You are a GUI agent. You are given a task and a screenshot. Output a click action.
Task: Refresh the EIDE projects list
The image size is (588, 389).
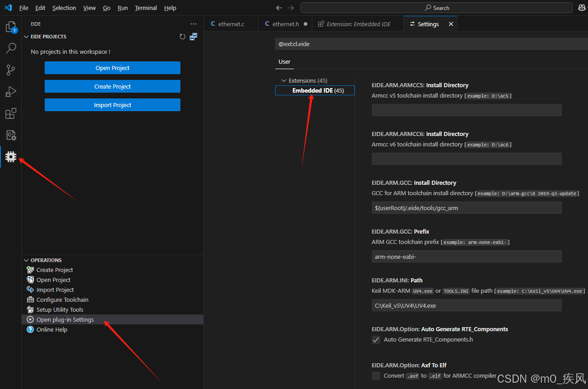coord(183,37)
